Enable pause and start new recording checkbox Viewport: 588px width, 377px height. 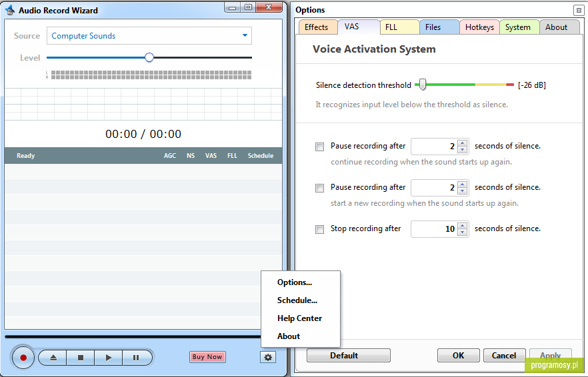pos(319,188)
